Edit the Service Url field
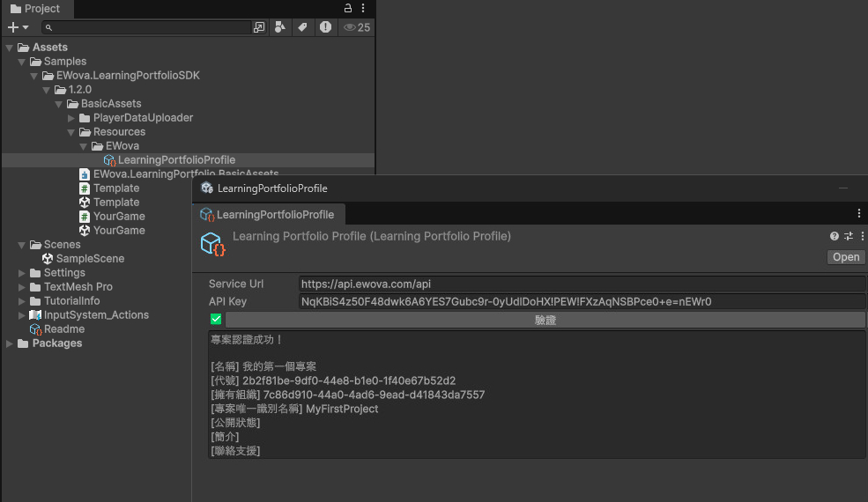 click(x=582, y=284)
